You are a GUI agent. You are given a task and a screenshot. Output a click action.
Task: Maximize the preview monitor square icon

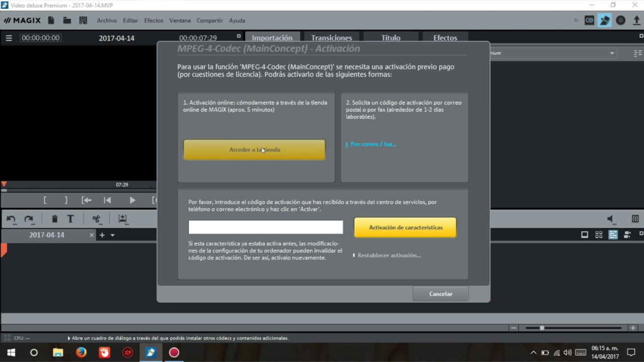point(238,36)
